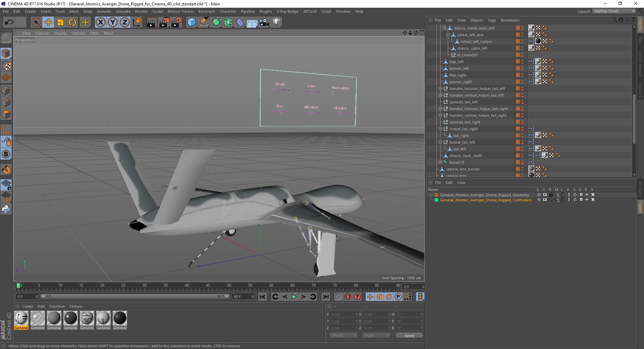Open Object Manager Tags menu
The width and height of the screenshot is (644, 349).
pos(492,20)
